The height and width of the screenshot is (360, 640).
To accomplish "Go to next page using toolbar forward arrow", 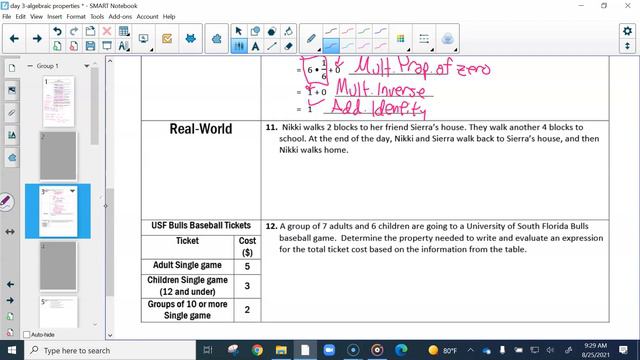I will coord(37,39).
